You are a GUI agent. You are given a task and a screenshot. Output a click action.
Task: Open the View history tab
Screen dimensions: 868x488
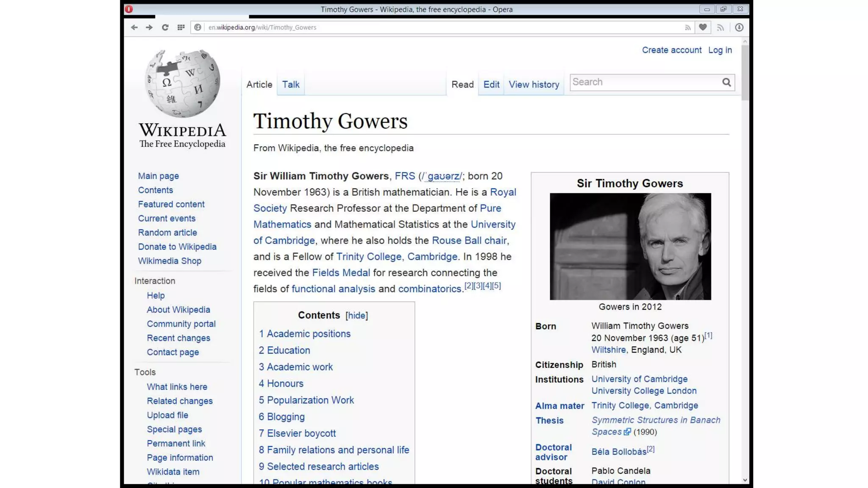pyautogui.click(x=534, y=85)
